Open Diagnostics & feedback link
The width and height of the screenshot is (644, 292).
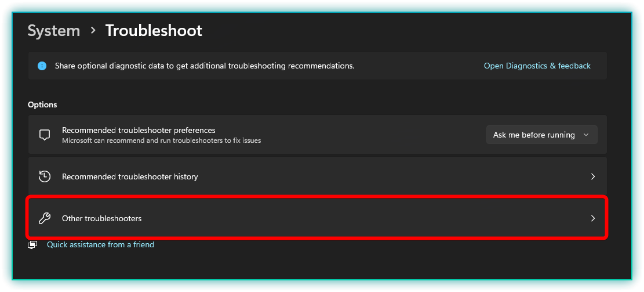[x=537, y=66]
